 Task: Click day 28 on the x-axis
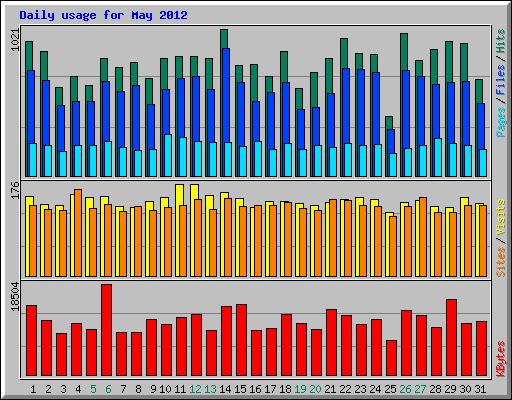[x=435, y=389]
